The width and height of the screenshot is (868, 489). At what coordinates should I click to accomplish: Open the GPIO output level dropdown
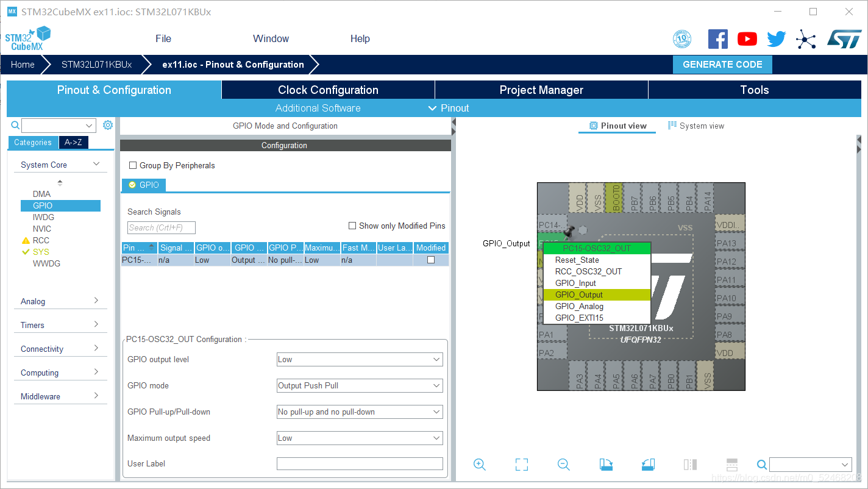pyautogui.click(x=360, y=359)
